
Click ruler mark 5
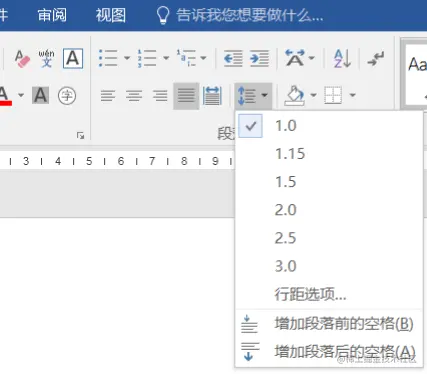coord(89,161)
